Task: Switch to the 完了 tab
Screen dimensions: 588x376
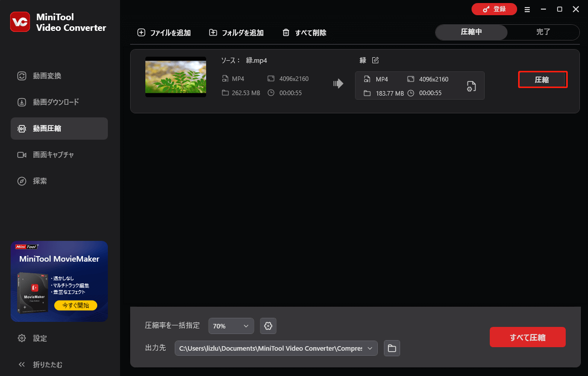Action: pyautogui.click(x=543, y=32)
